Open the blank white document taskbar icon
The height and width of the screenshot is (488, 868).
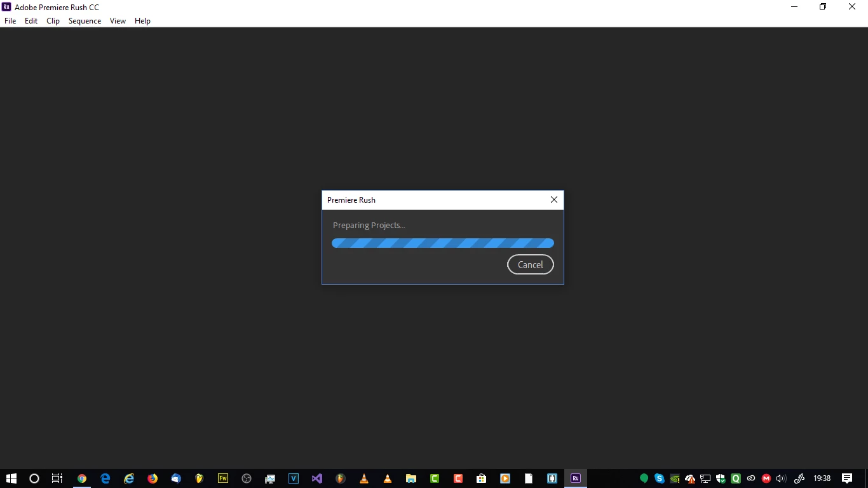point(529,478)
